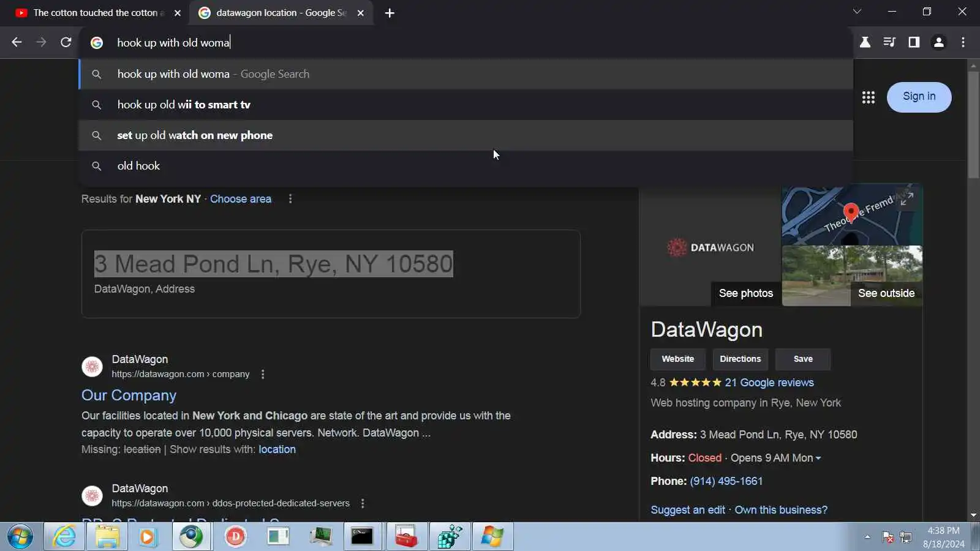
Task: Click See photos for DataWagon
Action: (746, 293)
